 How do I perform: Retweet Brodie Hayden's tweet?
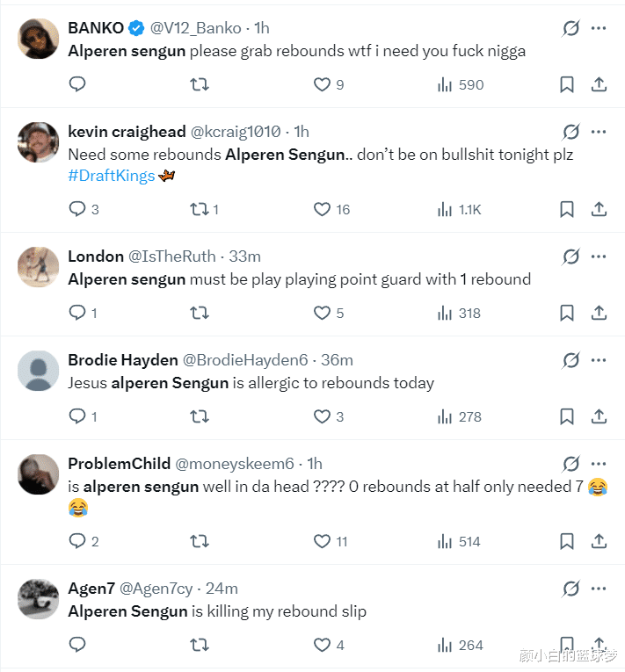[x=200, y=416]
